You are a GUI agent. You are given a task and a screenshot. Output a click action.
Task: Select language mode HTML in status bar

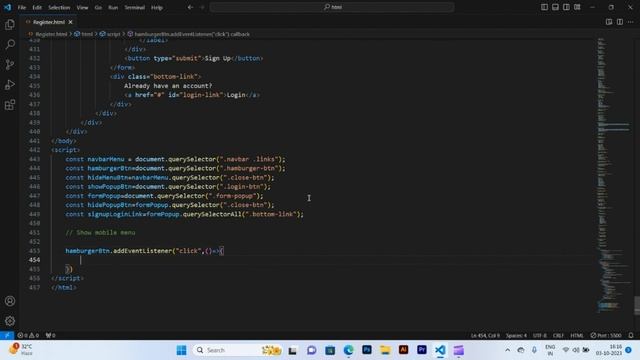pos(577,336)
